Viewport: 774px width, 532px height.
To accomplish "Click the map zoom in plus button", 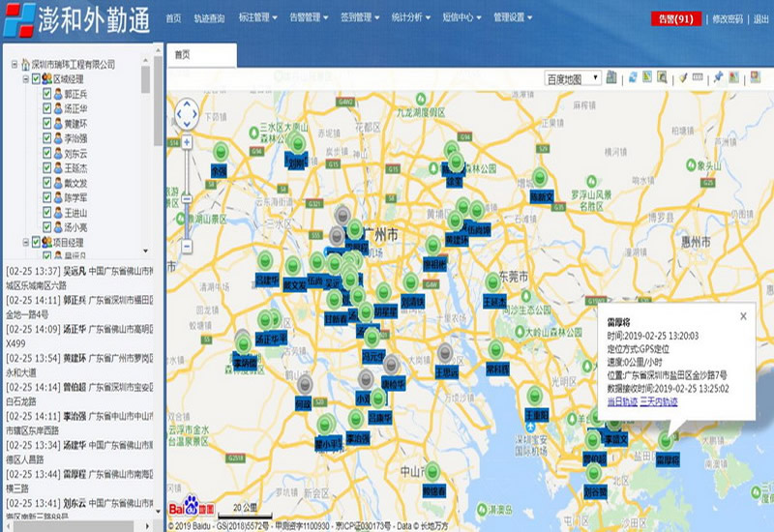I will [x=187, y=142].
